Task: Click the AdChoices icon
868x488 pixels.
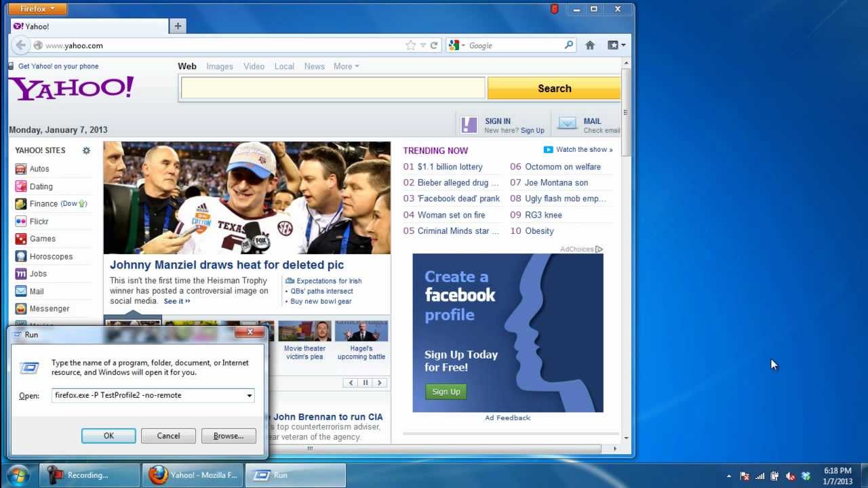Action: pyautogui.click(x=599, y=249)
